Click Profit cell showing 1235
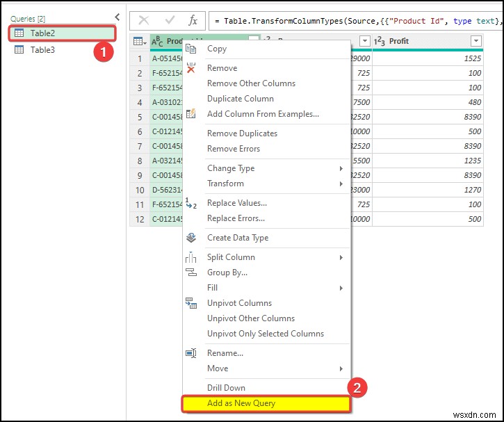Viewport: 504px width, 422px height. tap(428, 161)
